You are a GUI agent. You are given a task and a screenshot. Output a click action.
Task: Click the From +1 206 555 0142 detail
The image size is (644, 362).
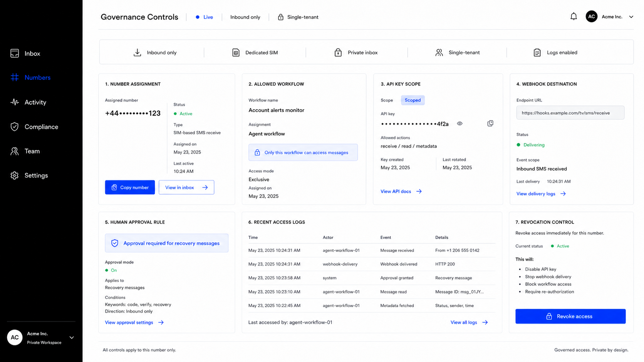point(457,250)
